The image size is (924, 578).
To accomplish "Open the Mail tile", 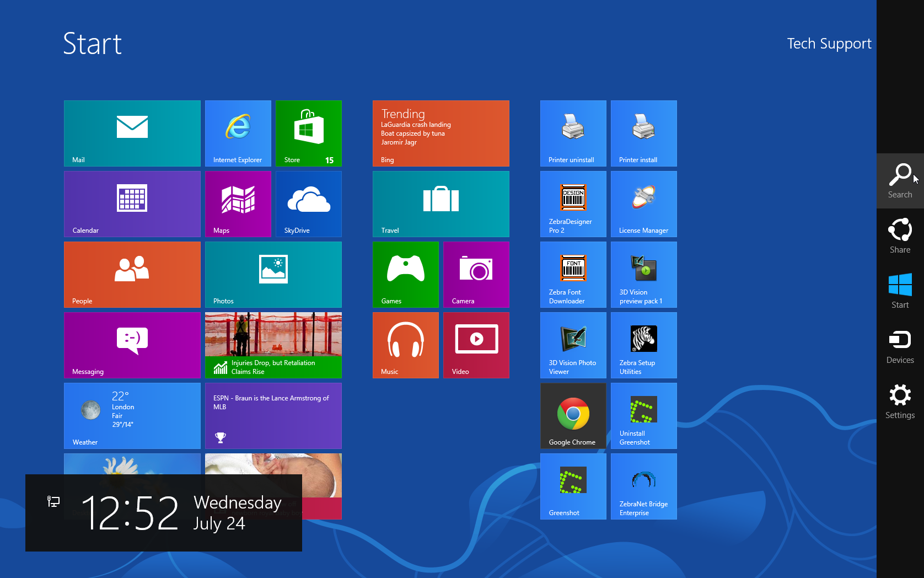I will click(x=132, y=133).
